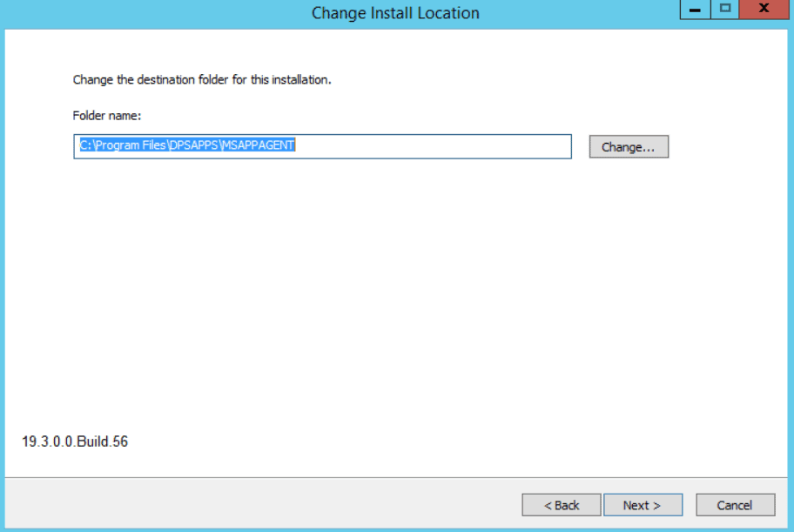
Task: Click the 19.3.0.0.Build.56 version text
Action: tap(75, 441)
